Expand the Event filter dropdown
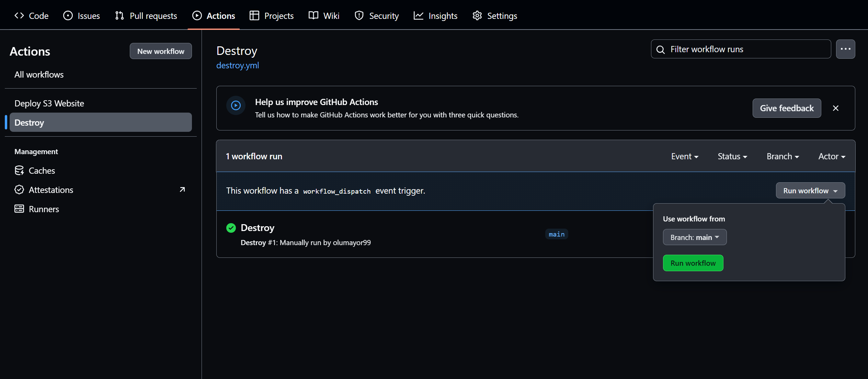The width and height of the screenshot is (868, 379). [684, 157]
